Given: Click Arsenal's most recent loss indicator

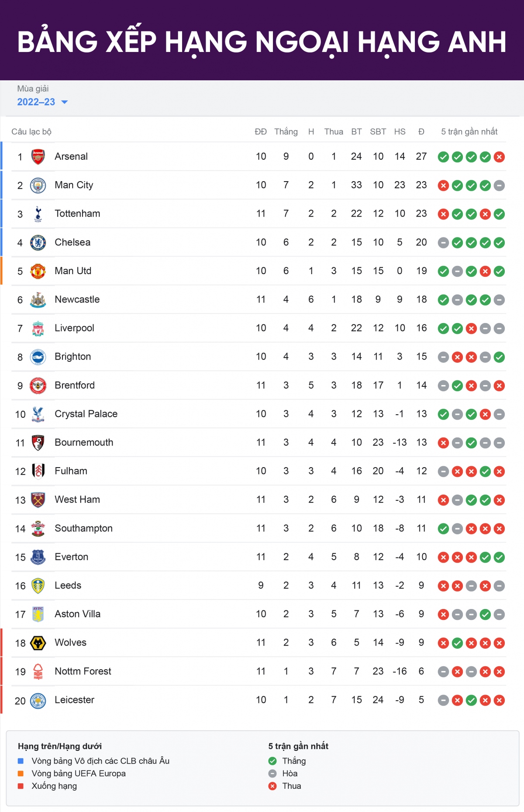Looking at the screenshot, I should click(x=499, y=157).
